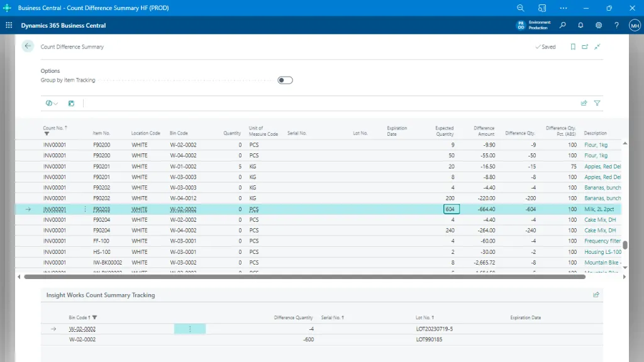Open the W-02-0002 bin code link

point(82,328)
